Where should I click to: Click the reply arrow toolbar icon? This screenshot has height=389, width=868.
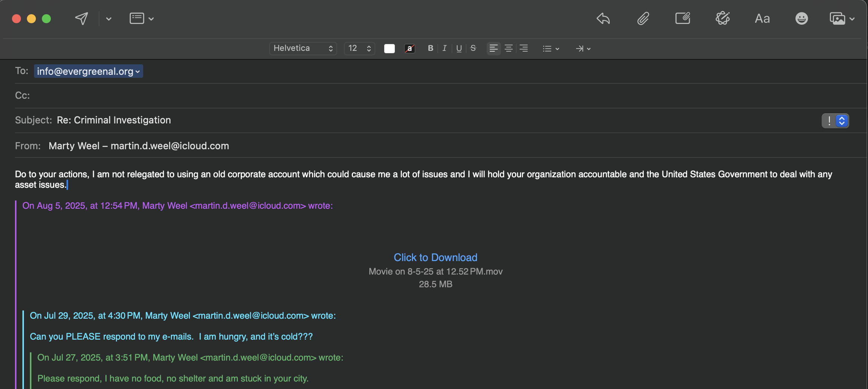(x=603, y=18)
